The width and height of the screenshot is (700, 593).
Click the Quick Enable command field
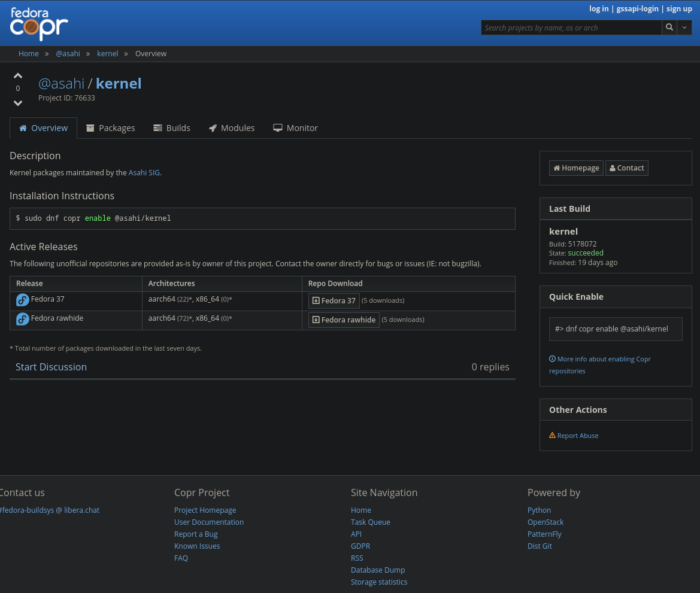point(616,329)
